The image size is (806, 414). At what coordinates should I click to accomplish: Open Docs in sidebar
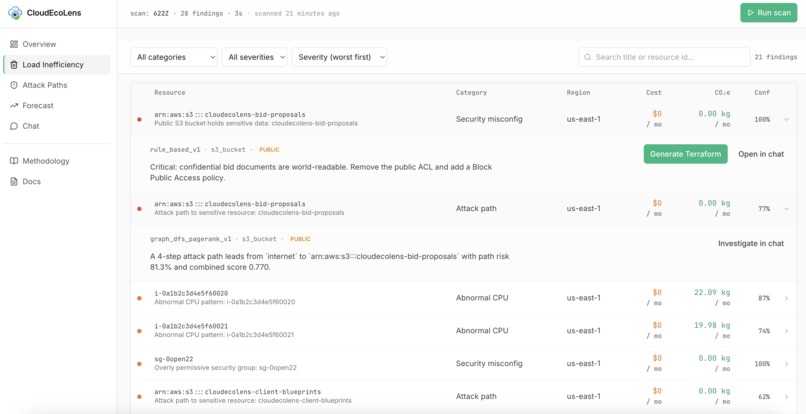click(x=57, y=182)
